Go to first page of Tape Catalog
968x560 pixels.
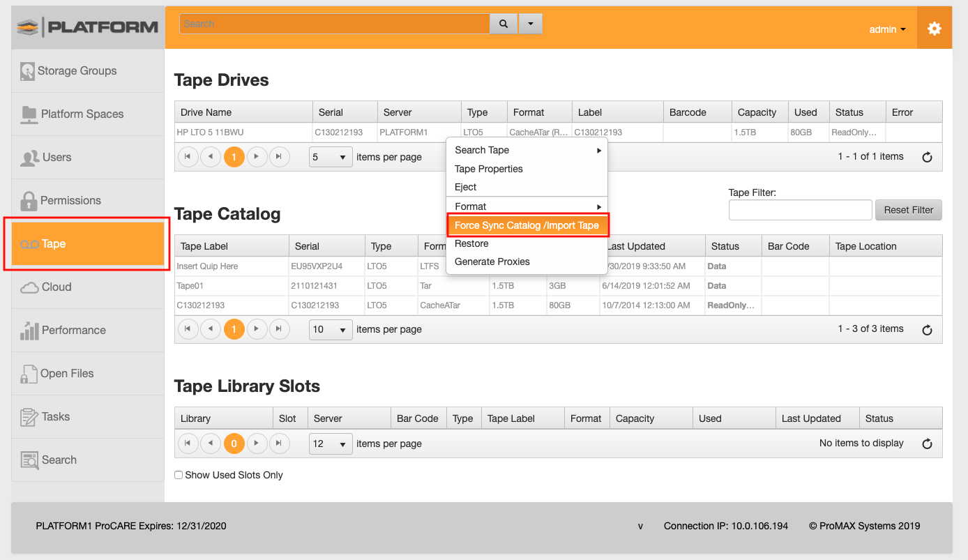click(188, 329)
